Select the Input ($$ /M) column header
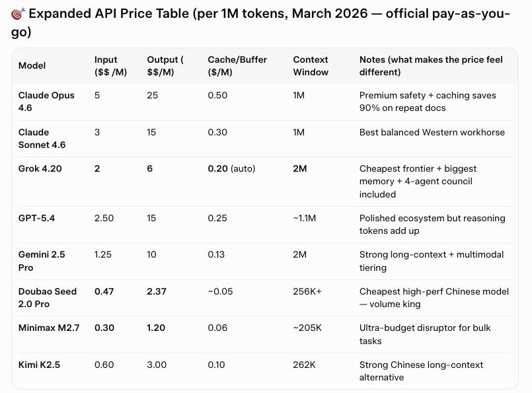This screenshot has height=393, width=532. point(110,66)
